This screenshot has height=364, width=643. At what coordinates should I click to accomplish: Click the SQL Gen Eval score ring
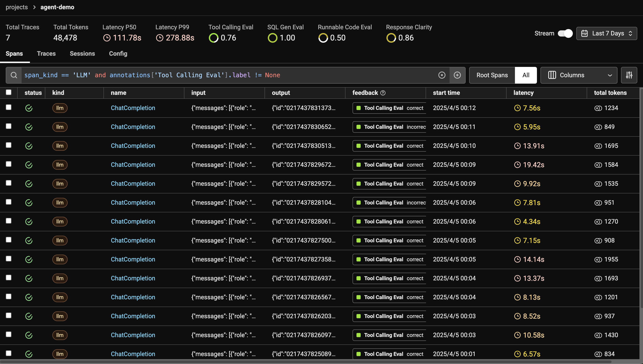click(x=272, y=38)
